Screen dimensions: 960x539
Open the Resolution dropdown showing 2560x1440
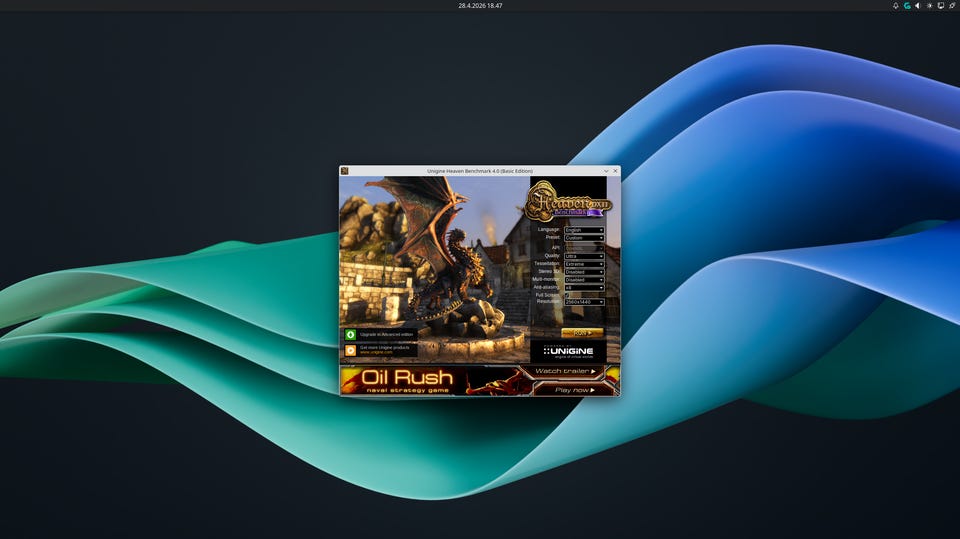click(x=584, y=302)
